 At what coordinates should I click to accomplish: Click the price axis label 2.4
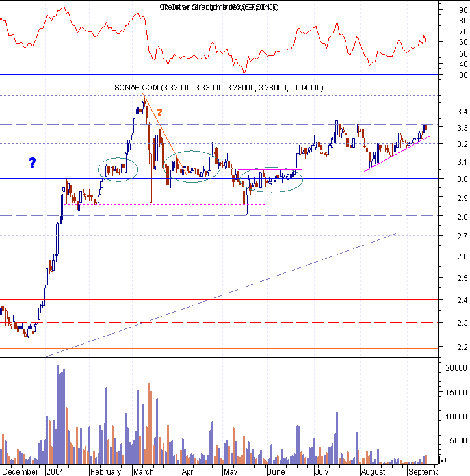coord(462,300)
